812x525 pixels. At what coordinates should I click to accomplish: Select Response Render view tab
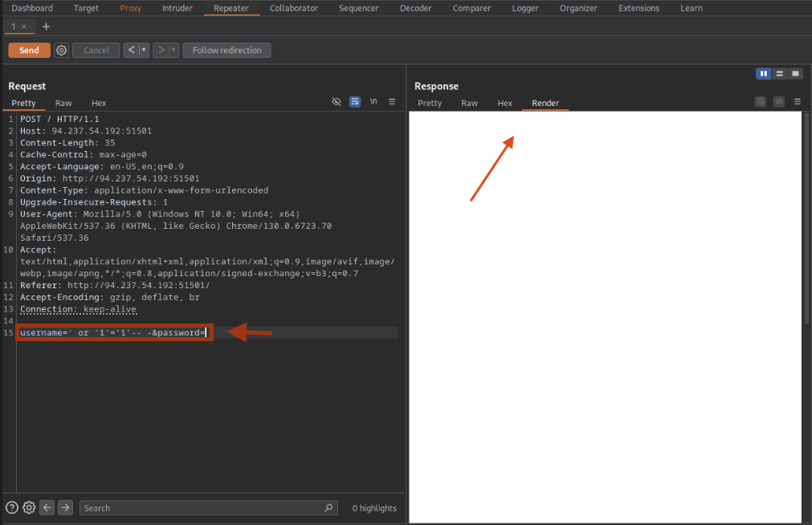545,103
